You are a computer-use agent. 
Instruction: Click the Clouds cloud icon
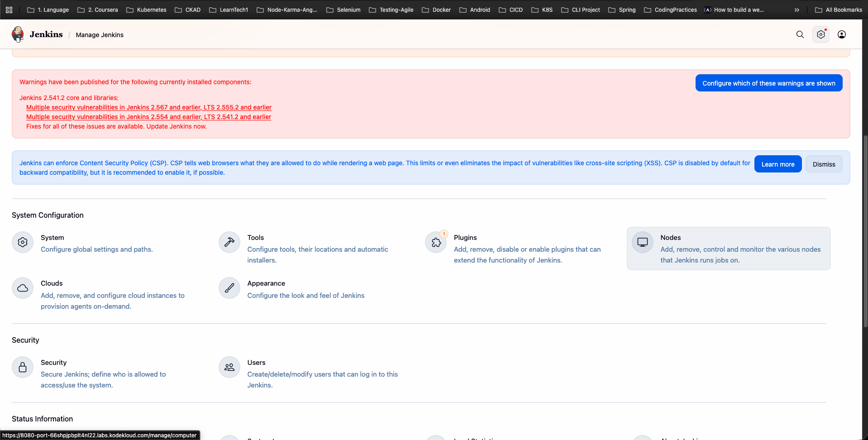point(23,288)
